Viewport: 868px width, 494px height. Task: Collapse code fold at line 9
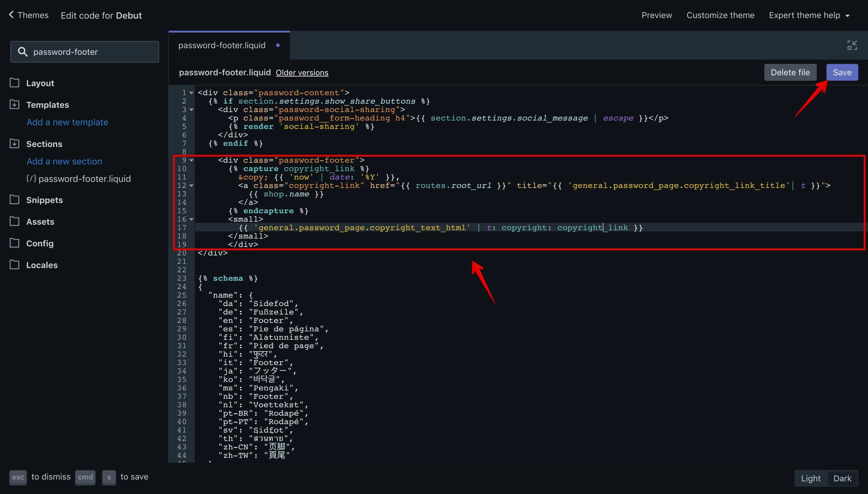click(x=191, y=160)
